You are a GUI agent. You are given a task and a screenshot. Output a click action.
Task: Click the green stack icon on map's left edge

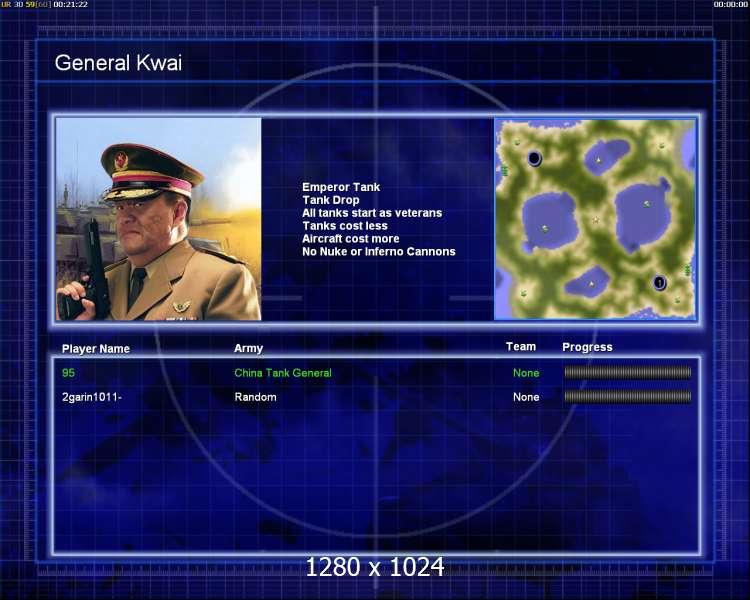505,171
